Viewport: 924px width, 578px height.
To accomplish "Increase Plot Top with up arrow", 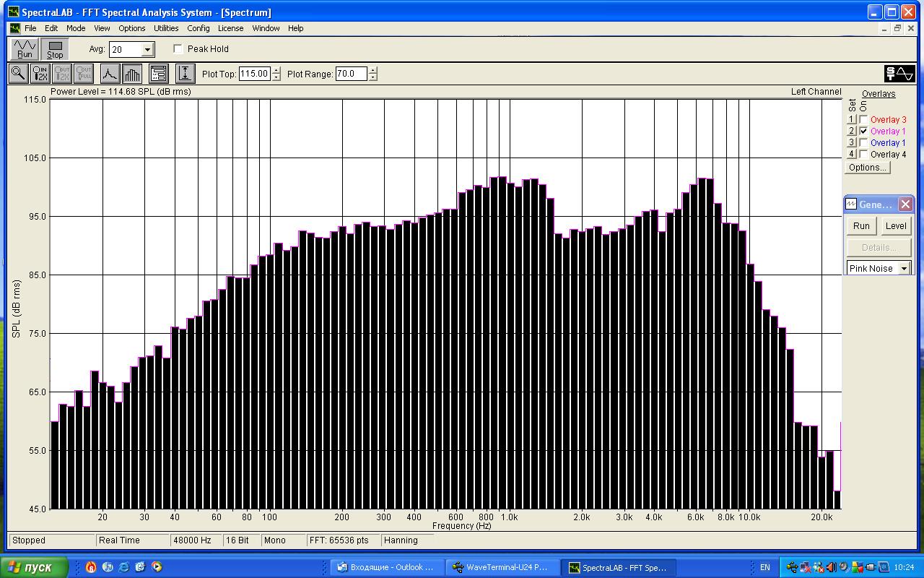I will (276, 70).
